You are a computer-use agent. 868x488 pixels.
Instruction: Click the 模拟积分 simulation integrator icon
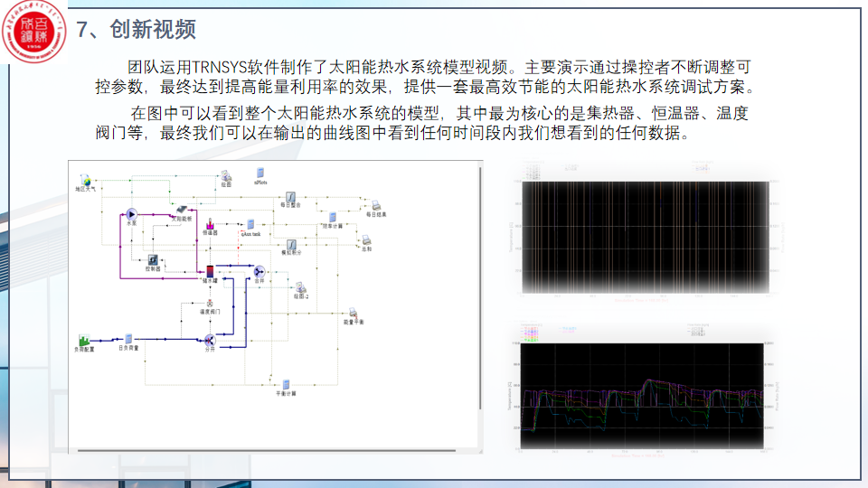pos(291,245)
